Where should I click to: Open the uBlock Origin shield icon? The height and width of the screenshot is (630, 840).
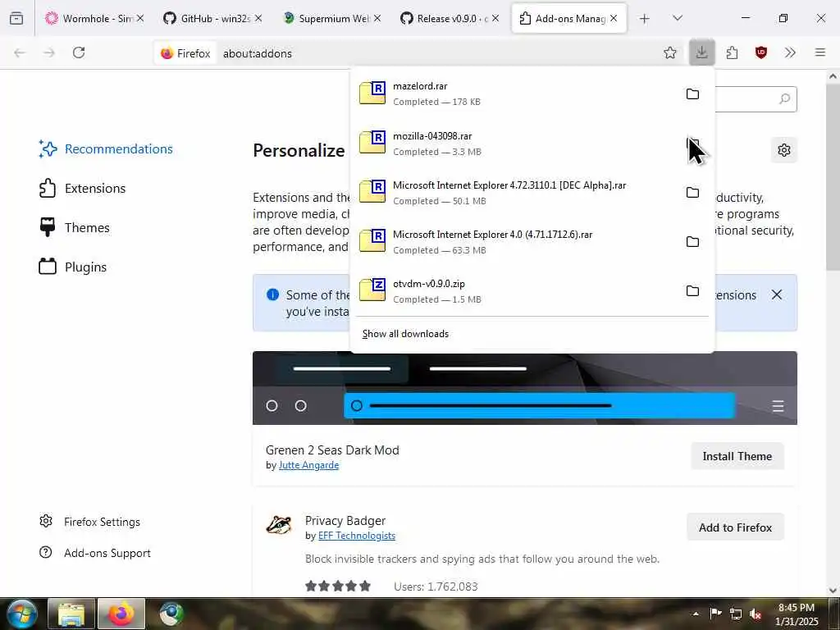click(760, 52)
